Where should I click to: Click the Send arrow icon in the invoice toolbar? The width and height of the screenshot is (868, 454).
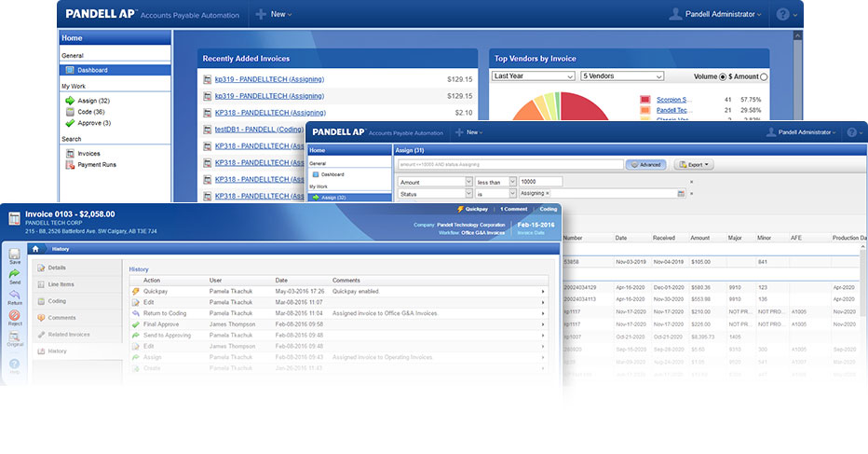[x=15, y=274]
